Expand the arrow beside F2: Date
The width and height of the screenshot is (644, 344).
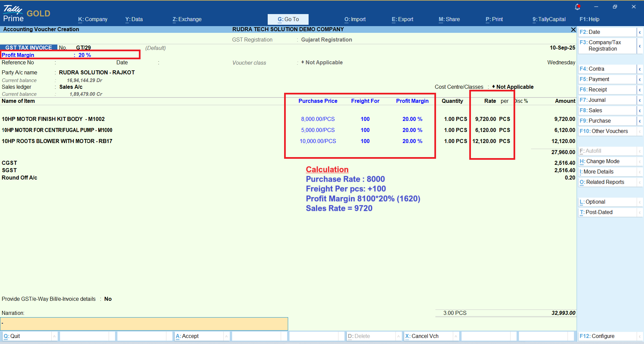coord(640,32)
